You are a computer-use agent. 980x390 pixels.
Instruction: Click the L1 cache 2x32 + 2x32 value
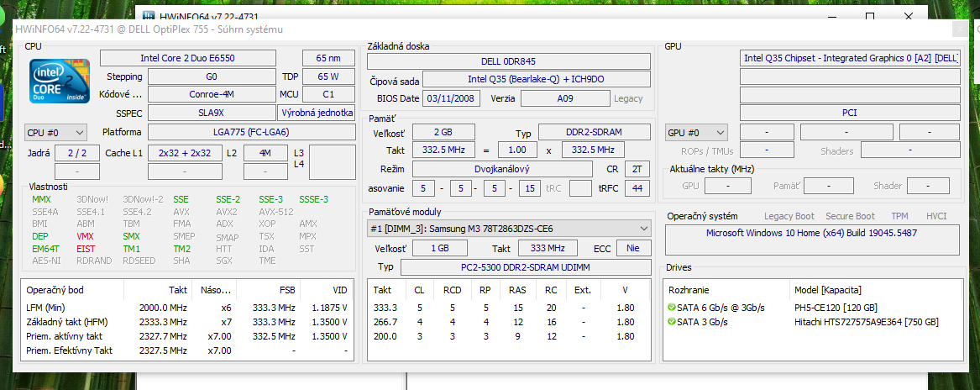tap(185, 153)
